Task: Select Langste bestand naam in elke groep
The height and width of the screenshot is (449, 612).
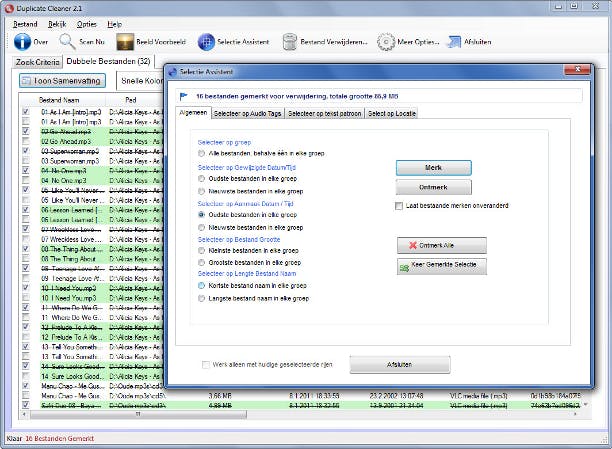Action: (201, 298)
